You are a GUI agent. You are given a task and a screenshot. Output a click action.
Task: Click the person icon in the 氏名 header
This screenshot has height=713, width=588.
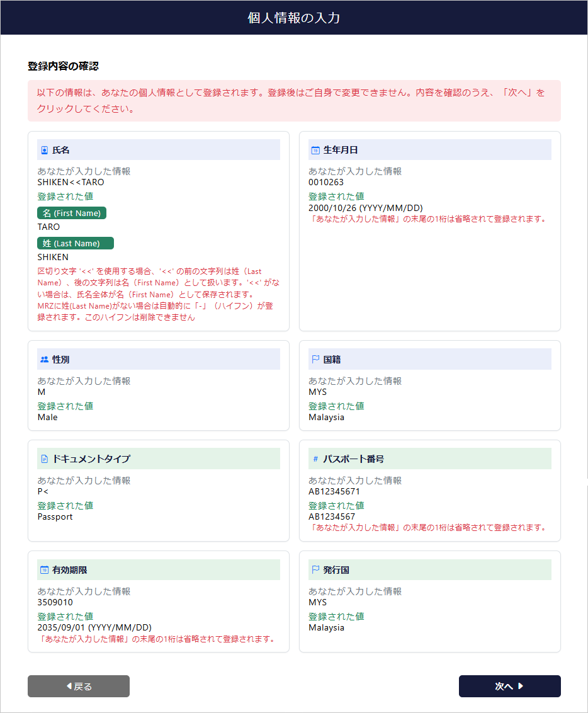tap(43, 149)
